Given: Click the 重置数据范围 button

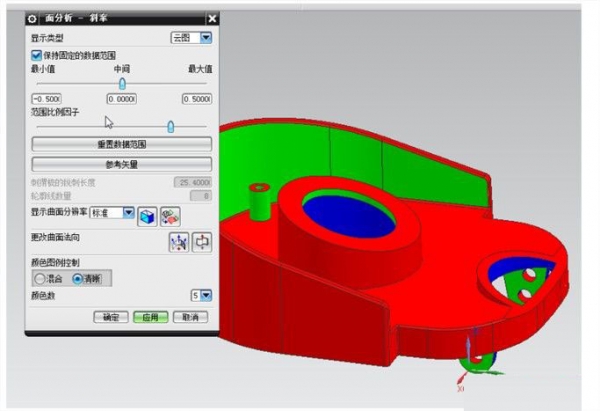Looking at the screenshot, I should click(122, 144).
